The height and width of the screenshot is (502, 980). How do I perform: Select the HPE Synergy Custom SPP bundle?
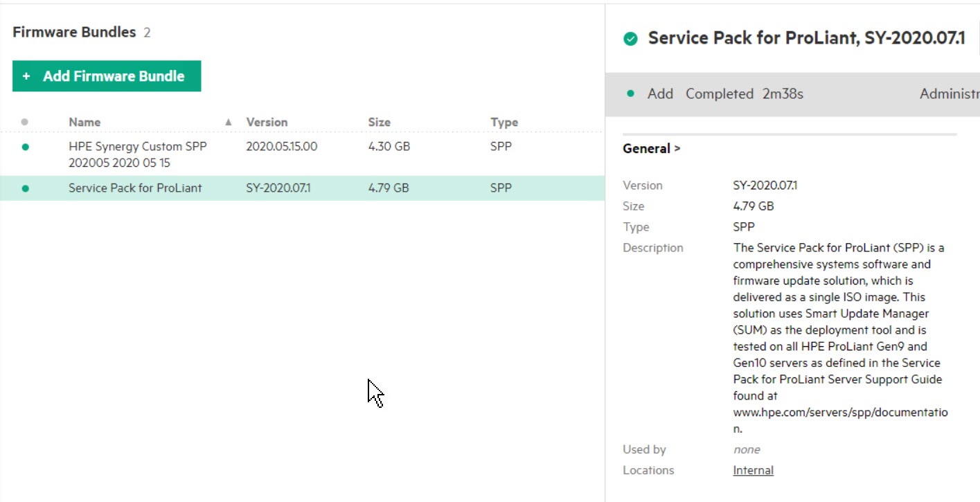(137, 154)
